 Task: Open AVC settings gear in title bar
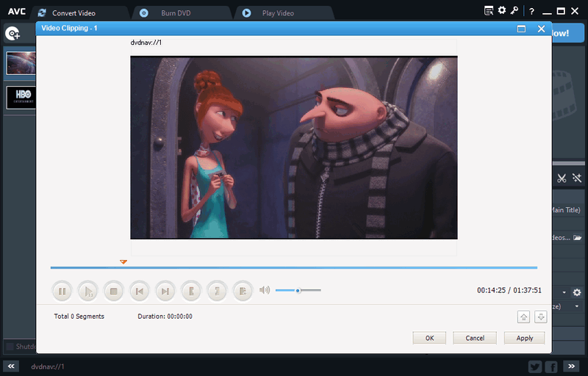click(502, 10)
